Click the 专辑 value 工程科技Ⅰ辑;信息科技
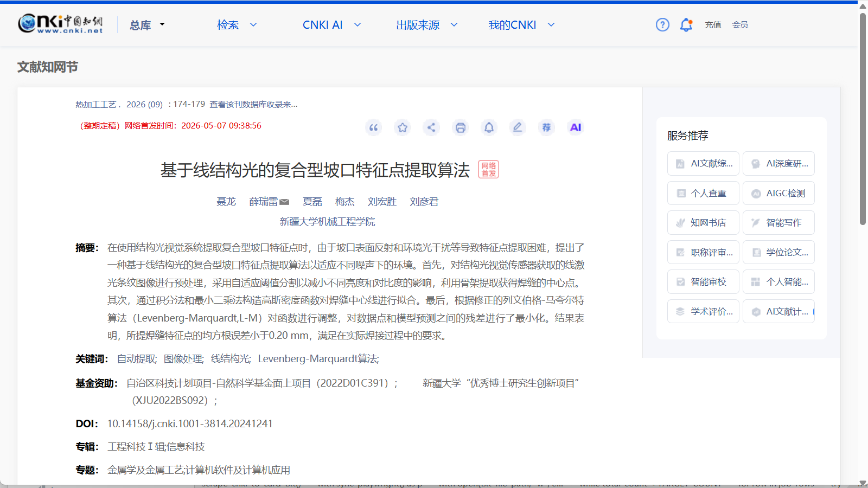 tap(156, 447)
